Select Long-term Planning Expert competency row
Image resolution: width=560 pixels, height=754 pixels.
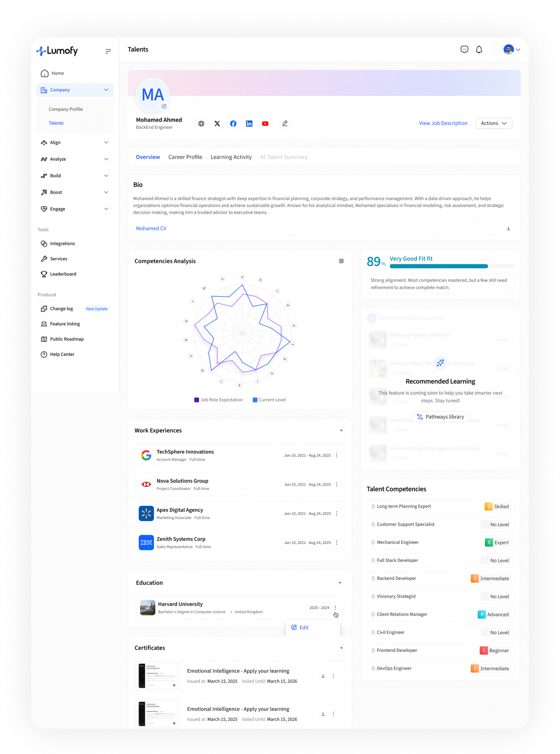(x=440, y=507)
